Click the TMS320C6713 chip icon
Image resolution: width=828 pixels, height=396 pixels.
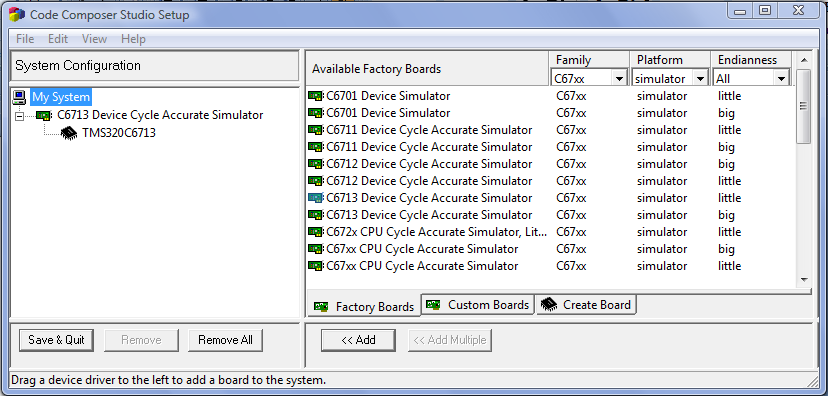(x=69, y=133)
